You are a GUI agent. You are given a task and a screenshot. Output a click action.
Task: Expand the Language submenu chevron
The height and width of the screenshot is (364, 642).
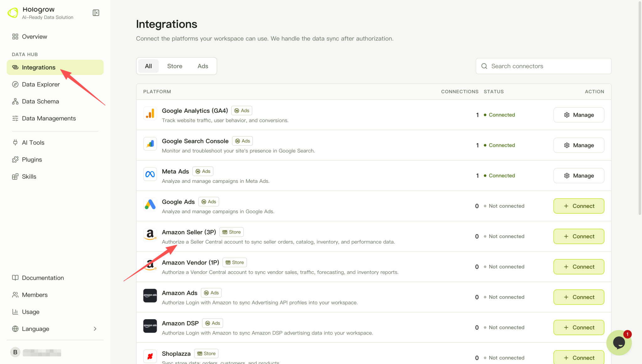click(95, 329)
